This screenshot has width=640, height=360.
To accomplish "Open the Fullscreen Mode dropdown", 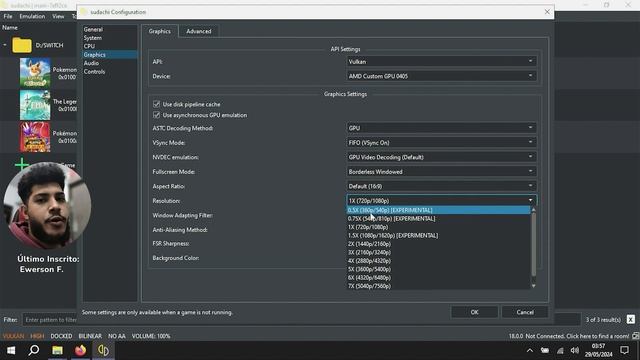I will [x=441, y=172].
